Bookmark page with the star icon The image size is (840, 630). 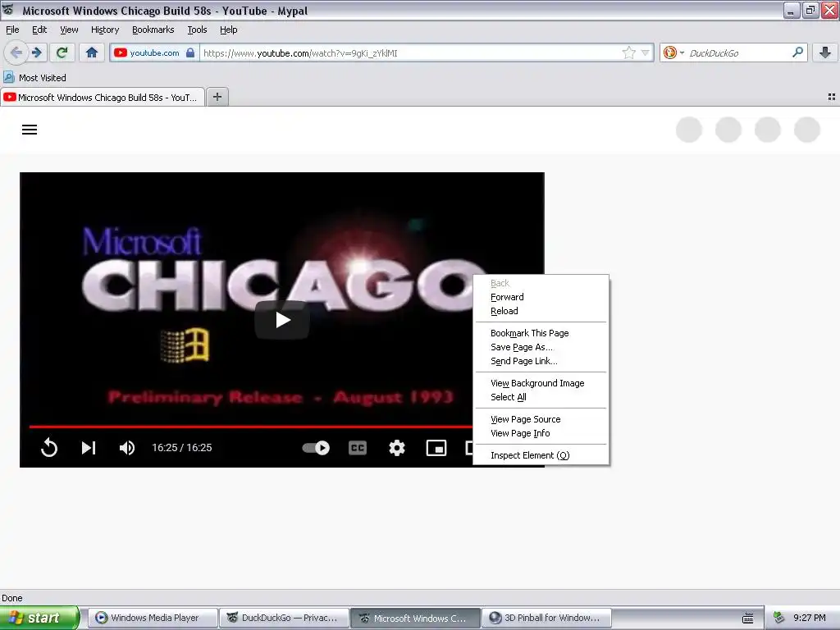[629, 52]
